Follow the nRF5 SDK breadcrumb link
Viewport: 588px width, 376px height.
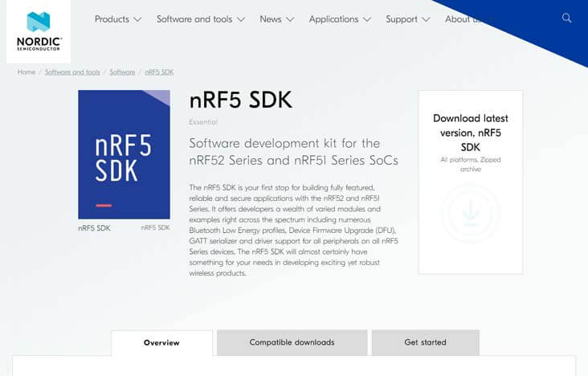[159, 72]
